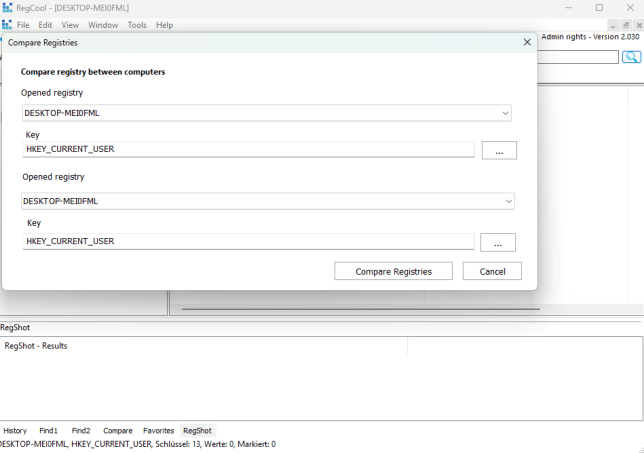The height and width of the screenshot is (453, 644).
Task: Cancel the Compare Registries dialog
Action: point(492,271)
